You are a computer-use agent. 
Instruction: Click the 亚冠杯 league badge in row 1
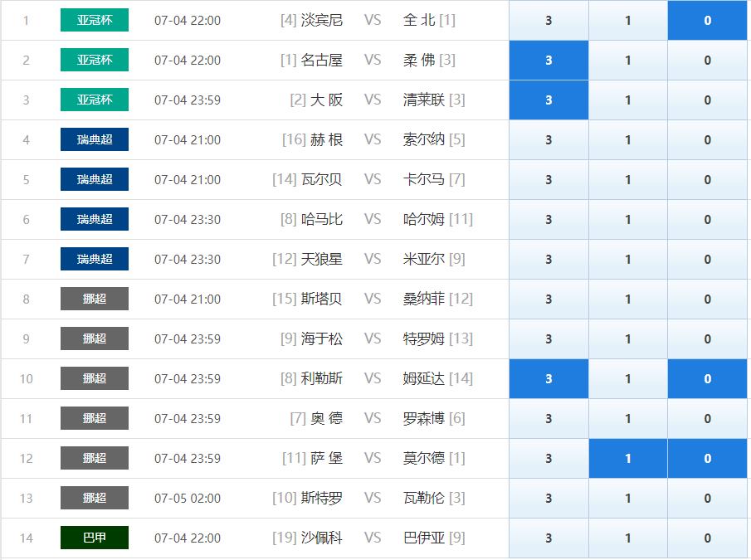point(95,20)
